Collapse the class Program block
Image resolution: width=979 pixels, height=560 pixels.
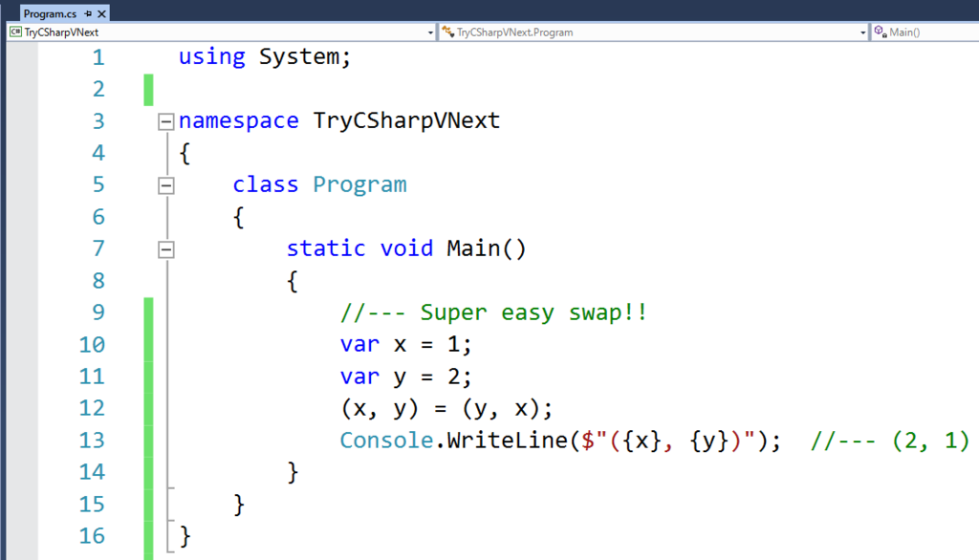166,184
